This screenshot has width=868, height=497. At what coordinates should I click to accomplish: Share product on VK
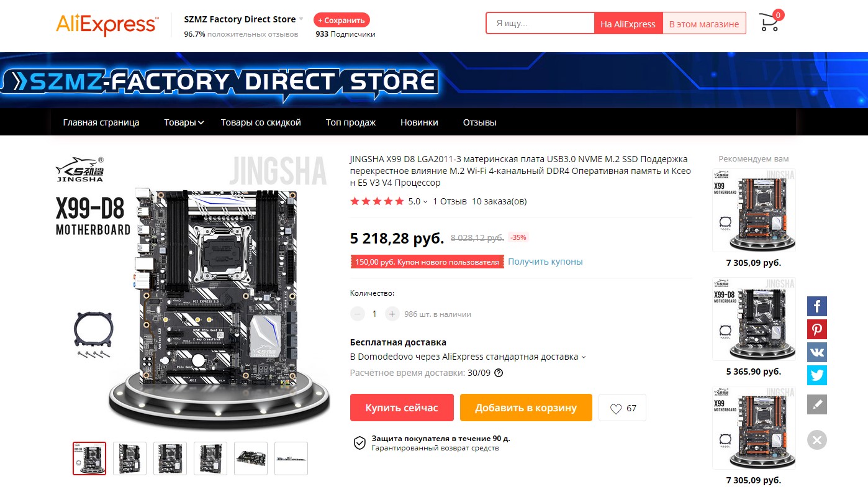[817, 352]
